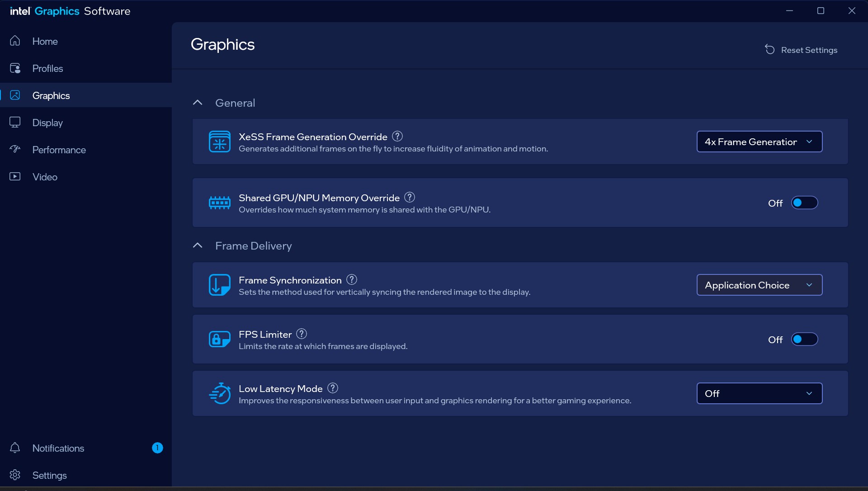Open the 4x Frame Generation dropdown
868x491 pixels.
(759, 142)
